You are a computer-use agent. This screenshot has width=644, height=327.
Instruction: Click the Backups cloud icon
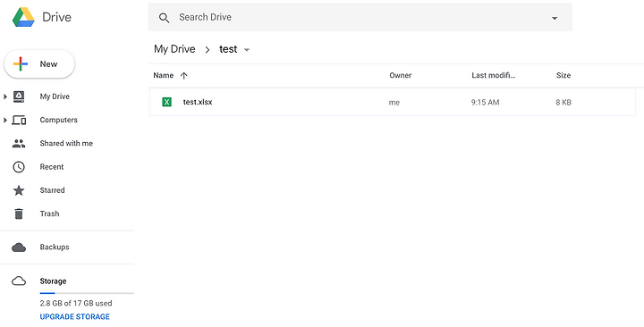click(19, 247)
